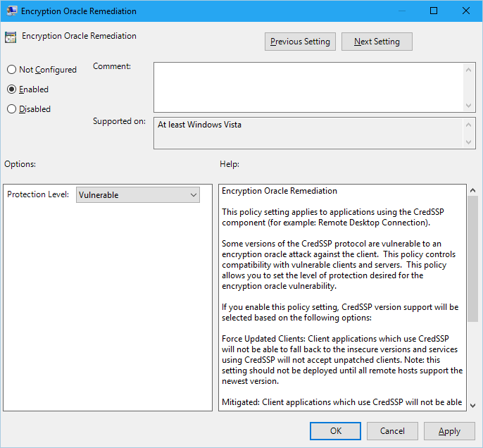Open the Protection Level dropdown
The height and width of the screenshot is (448, 483).
click(x=138, y=194)
